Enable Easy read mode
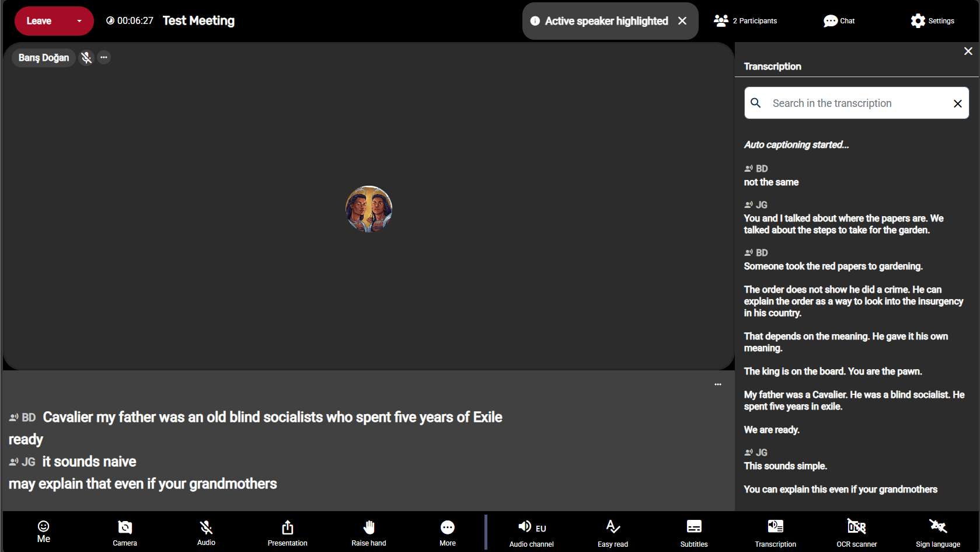The image size is (980, 552). point(613,527)
